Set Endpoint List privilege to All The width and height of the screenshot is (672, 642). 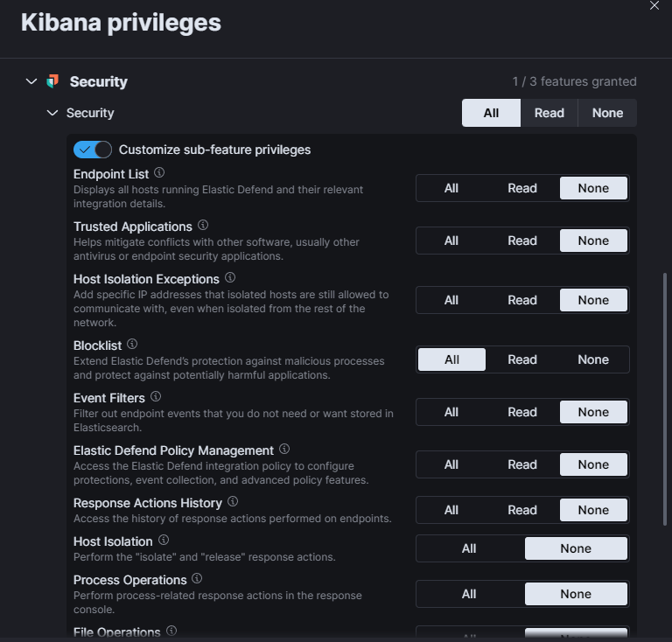click(x=451, y=188)
